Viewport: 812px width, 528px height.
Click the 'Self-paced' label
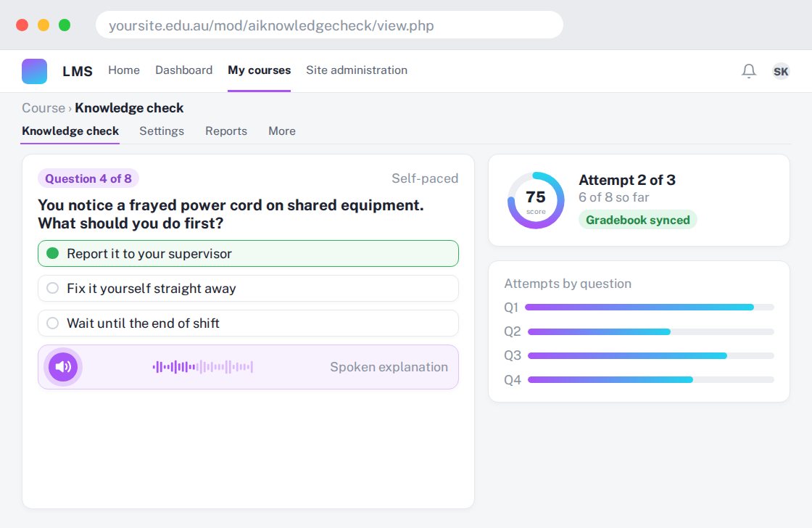(425, 178)
